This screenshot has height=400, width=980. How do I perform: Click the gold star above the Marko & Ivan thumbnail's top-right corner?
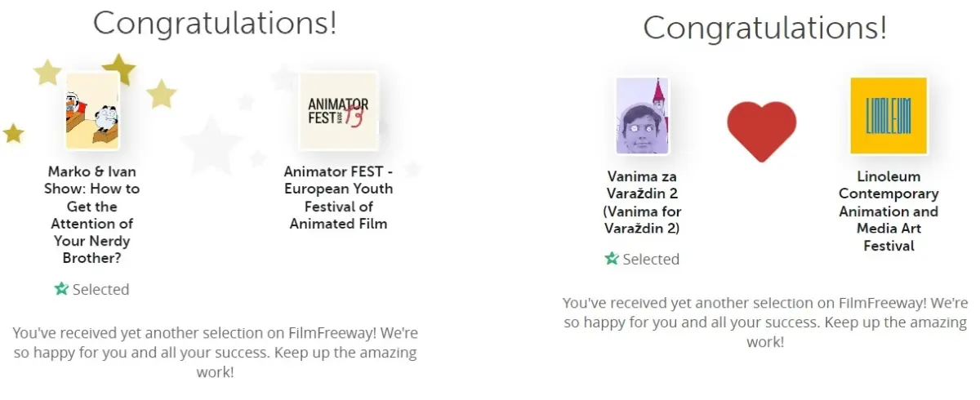[120, 69]
